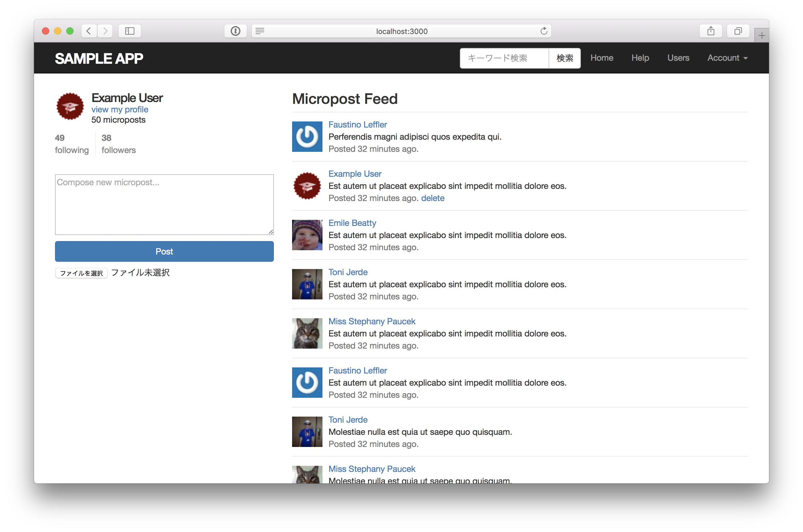The height and width of the screenshot is (532, 803).
Task: Open the 38 followers stats link
Action: pos(119,144)
